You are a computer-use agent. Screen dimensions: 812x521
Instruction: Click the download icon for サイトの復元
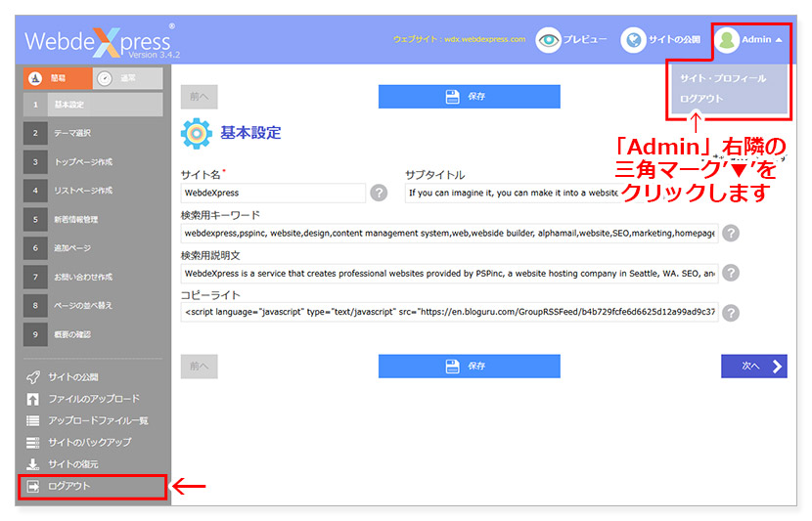[33, 464]
